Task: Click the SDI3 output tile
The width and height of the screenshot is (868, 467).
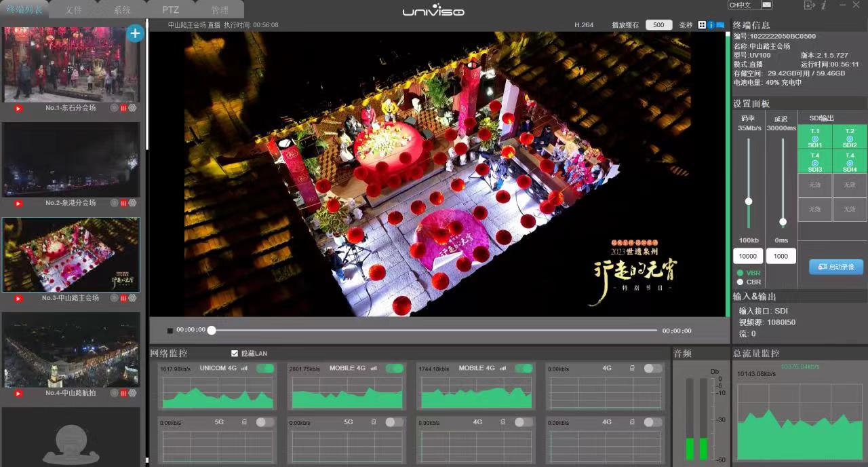Action: (x=815, y=162)
